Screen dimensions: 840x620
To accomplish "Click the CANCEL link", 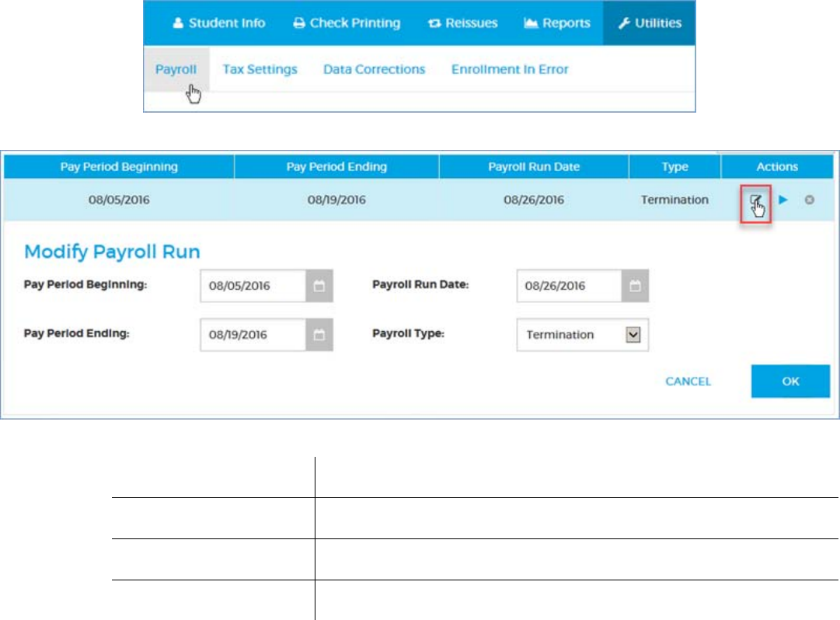I will 688,381.
